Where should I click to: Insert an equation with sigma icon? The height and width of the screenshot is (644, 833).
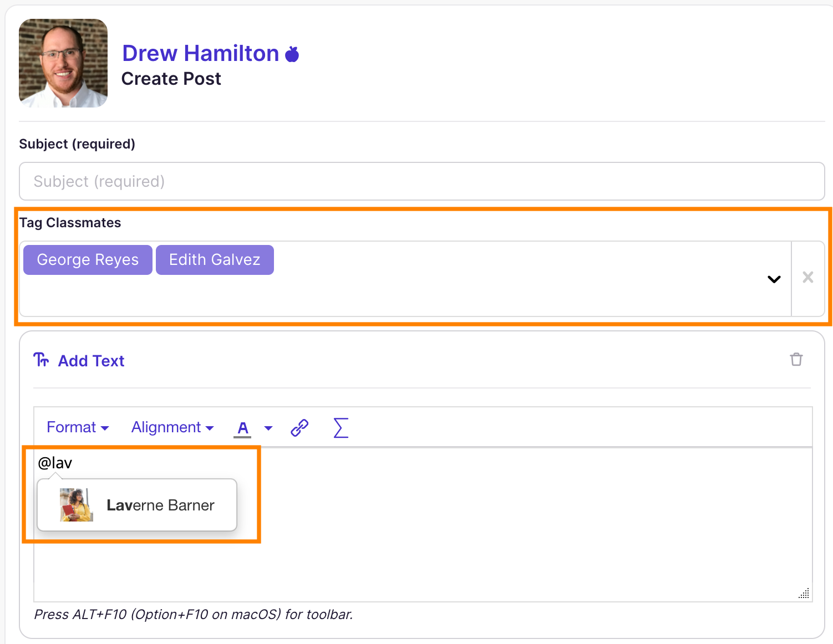click(x=341, y=428)
